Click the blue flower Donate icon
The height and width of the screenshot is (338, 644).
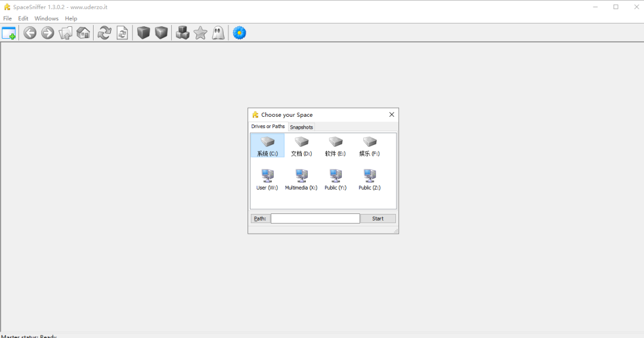pyautogui.click(x=240, y=33)
